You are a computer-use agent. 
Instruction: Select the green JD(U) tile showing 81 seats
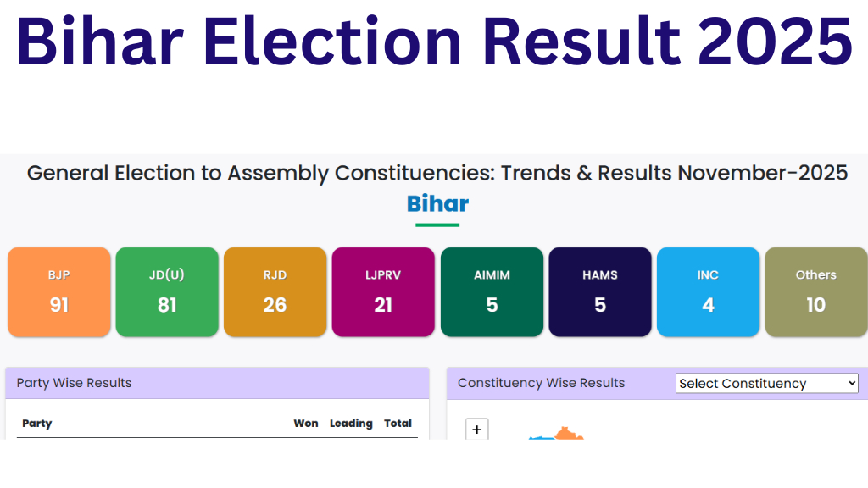click(x=166, y=291)
